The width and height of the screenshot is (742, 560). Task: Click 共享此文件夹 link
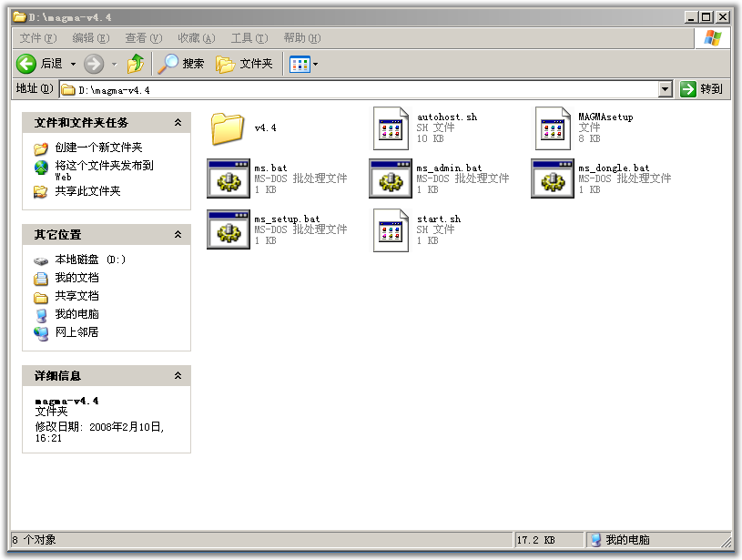(x=87, y=191)
